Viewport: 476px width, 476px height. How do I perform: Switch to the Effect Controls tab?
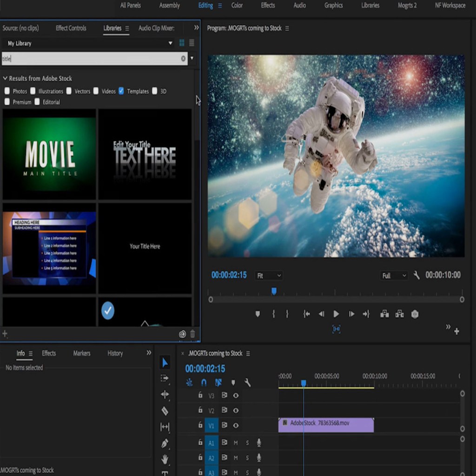pos(71,28)
